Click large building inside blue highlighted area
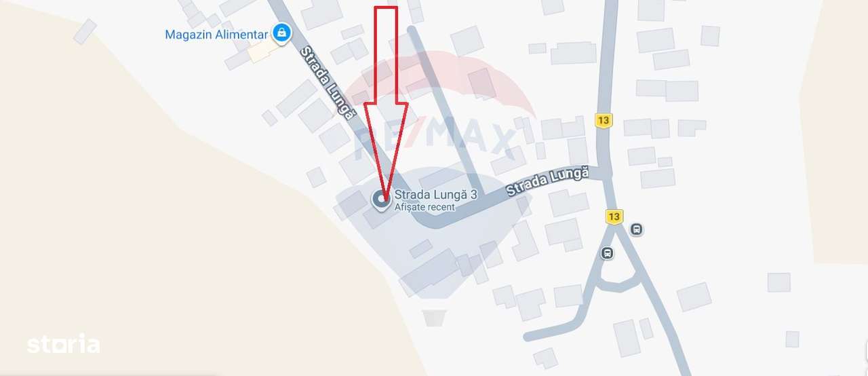This screenshot has width=868, height=376. click(430, 271)
